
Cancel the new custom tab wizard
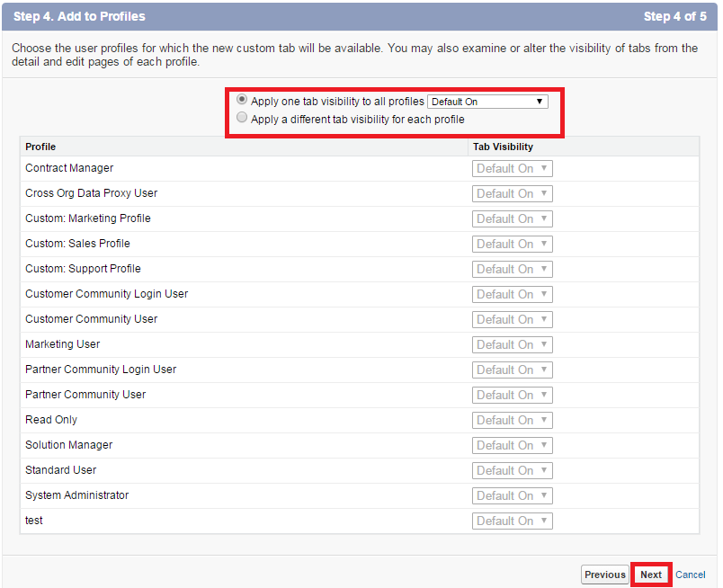(691, 575)
